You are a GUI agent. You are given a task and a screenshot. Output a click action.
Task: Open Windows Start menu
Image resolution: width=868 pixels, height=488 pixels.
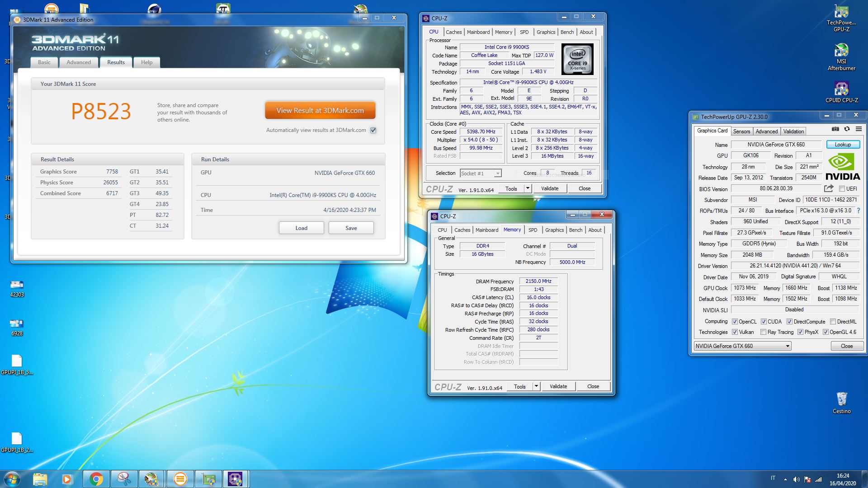pyautogui.click(x=12, y=479)
